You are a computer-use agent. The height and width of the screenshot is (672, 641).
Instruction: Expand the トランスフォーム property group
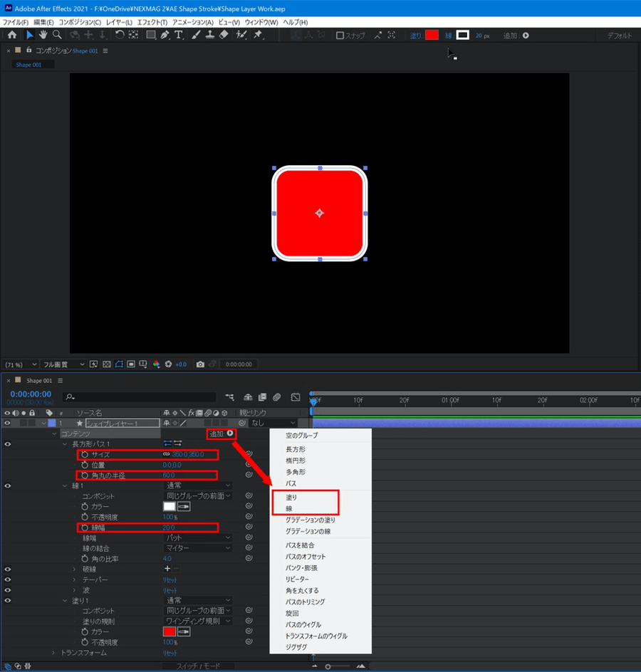(53, 653)
